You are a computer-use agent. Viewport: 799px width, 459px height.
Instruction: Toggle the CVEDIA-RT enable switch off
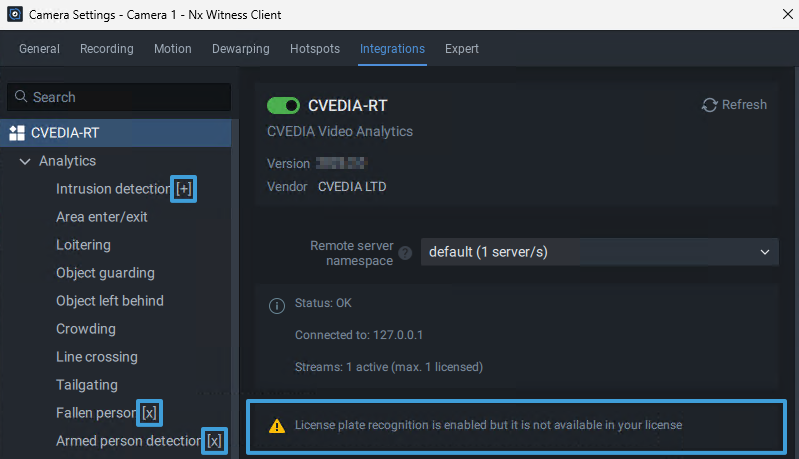point(284,106)
